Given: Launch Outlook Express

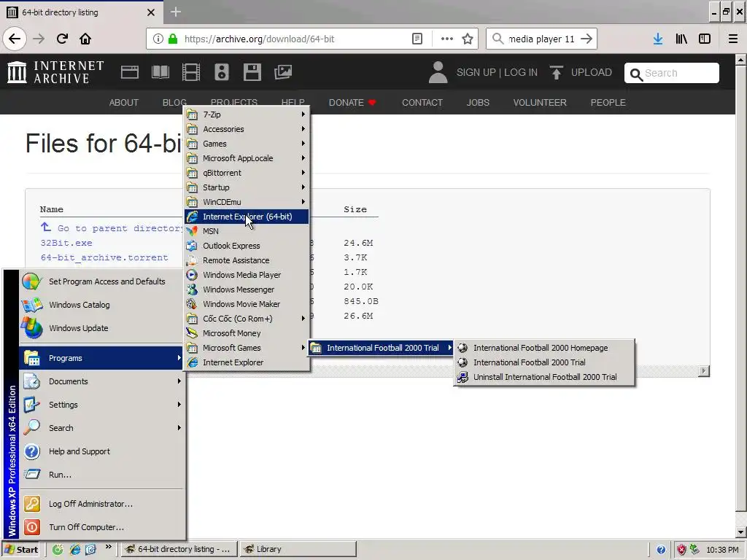Looking at the screenshot, I should (x=247, y=246).
